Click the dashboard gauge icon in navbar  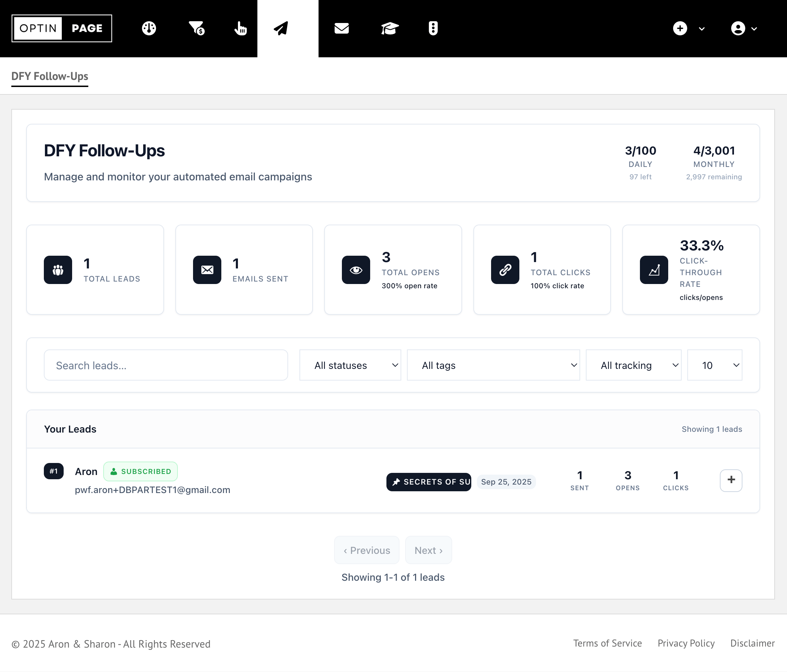click(149, 29)
